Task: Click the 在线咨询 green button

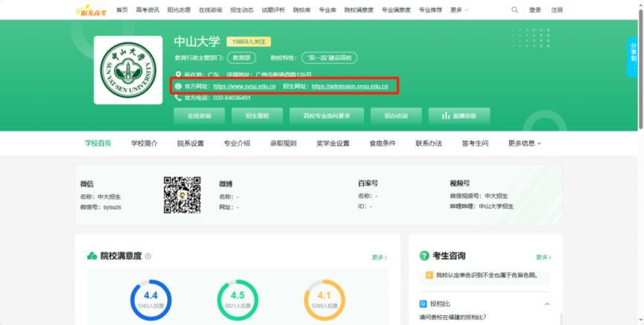Action: (x=199, y=116)
